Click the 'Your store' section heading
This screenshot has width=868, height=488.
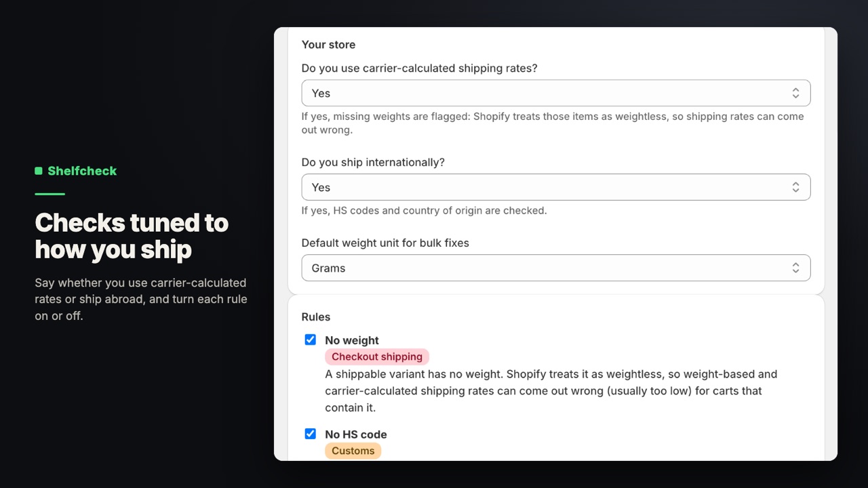click(x=328, y=45)
